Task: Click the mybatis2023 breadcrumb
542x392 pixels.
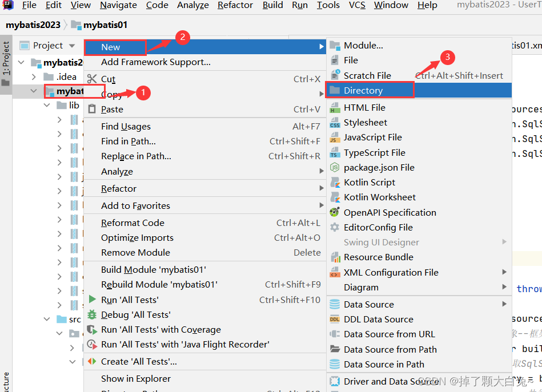Action: click(x=33, y=25)
